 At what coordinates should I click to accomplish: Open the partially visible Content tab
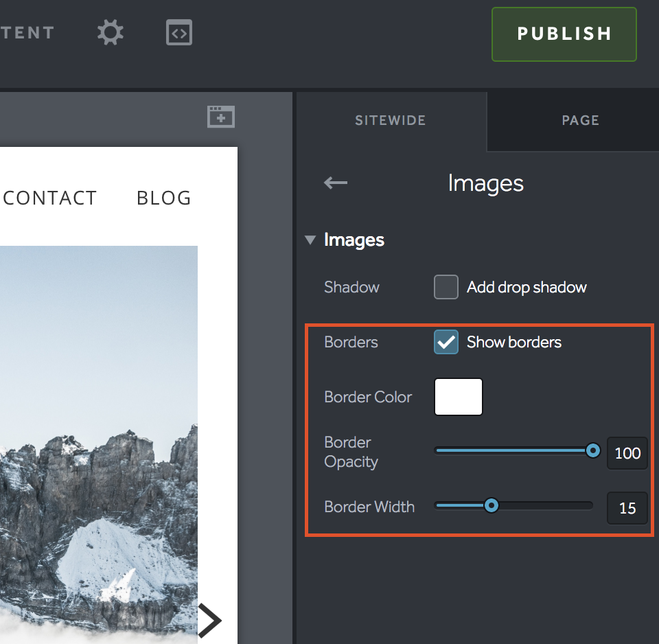(x=27, y=32)
